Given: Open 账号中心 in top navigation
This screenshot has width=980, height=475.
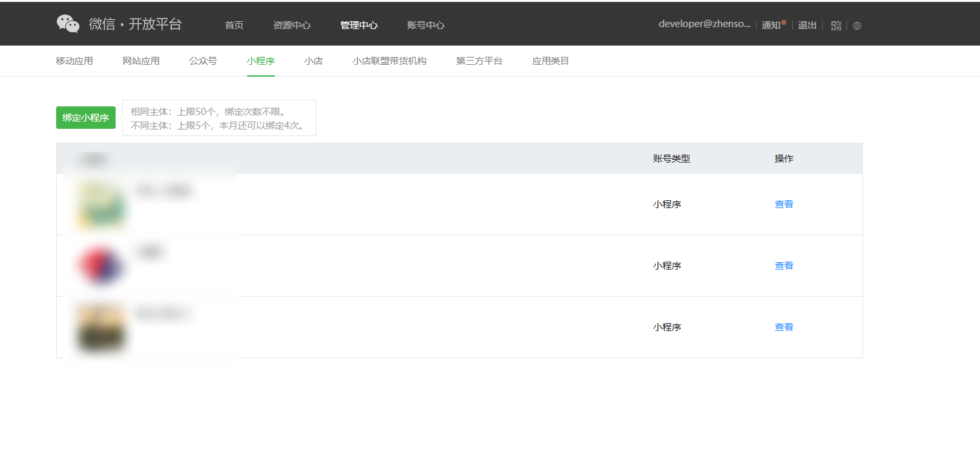Looking at the screenshot, I should point(426,25).
